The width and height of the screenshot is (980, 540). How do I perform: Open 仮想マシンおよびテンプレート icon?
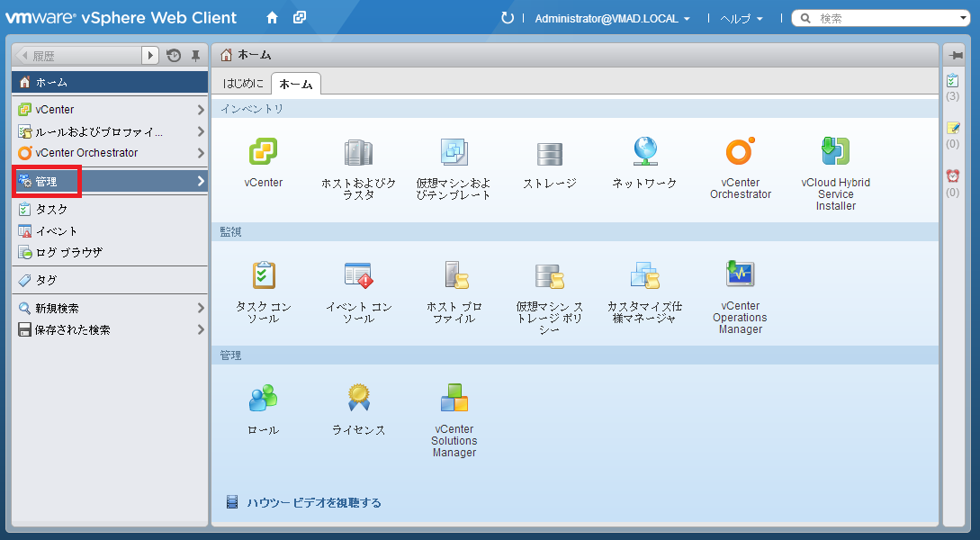(x=454, y=152)
